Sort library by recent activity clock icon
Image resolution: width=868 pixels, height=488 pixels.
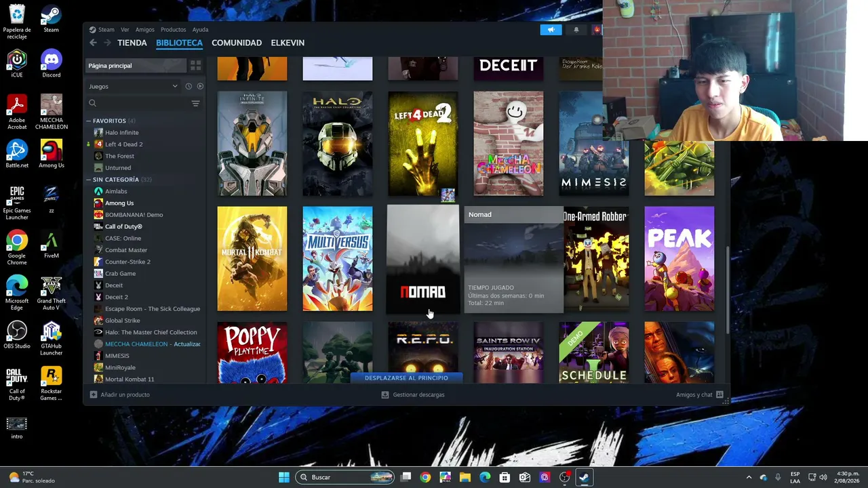coord(189,86)
